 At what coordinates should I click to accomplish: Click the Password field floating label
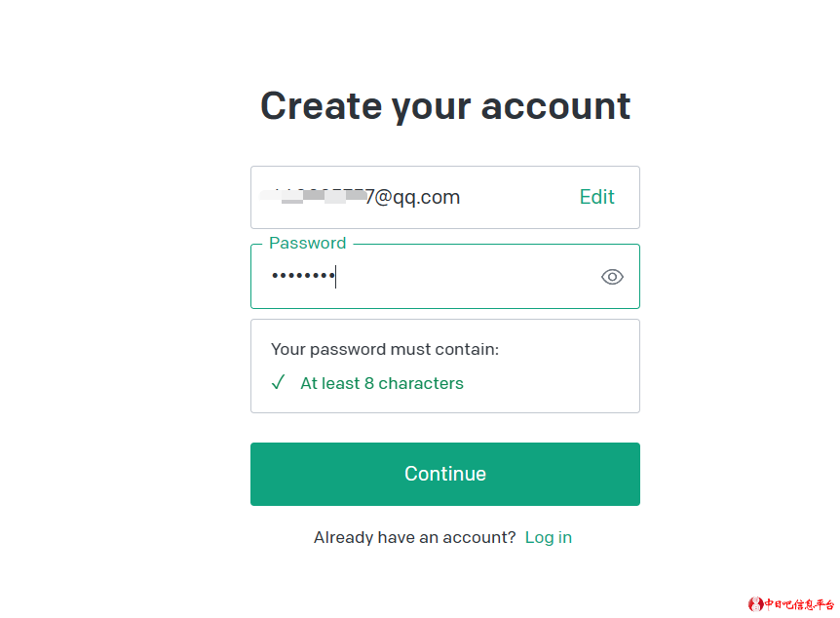pos(307,243)
